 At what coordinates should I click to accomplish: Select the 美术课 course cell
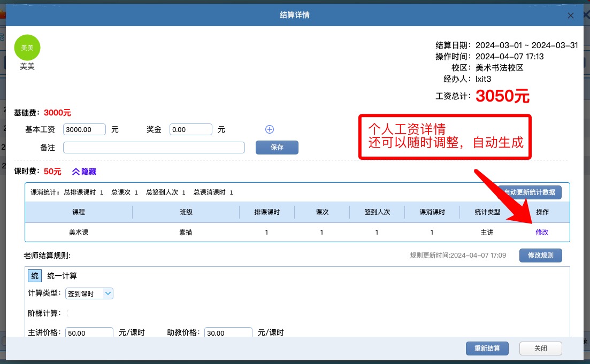click(x=79, y=233)
